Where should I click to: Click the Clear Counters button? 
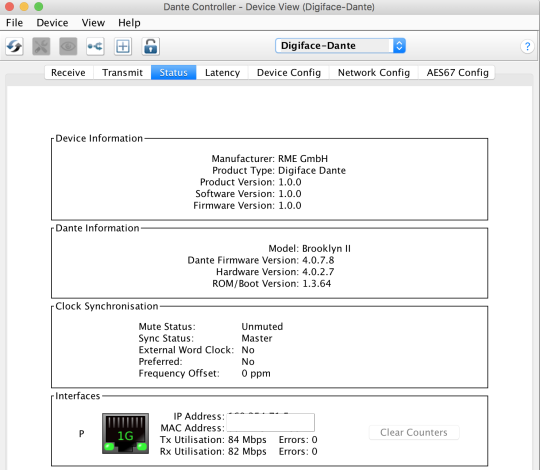(414, 432)
